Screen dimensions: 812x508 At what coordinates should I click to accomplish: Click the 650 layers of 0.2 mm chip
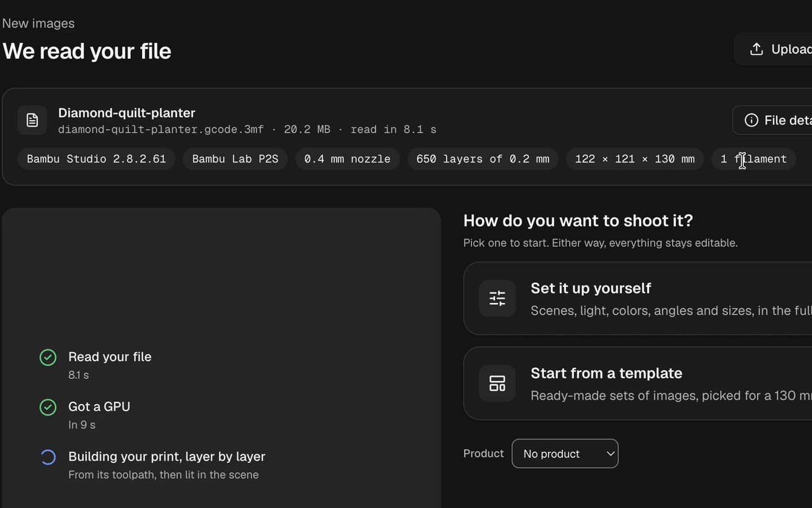(483, 159)
